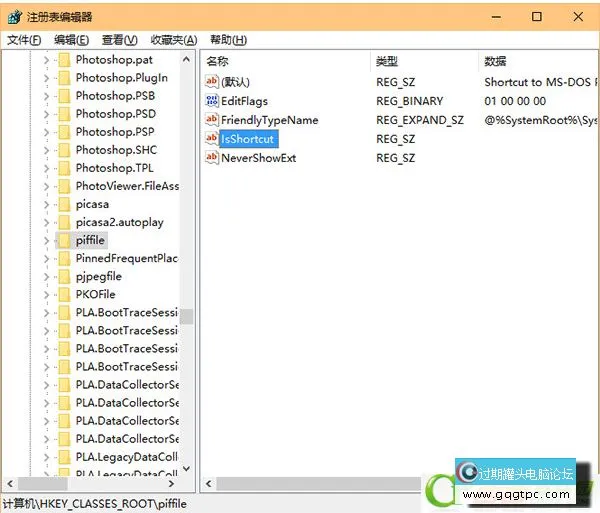This screenshot has height=513, width=600.
Task: Click the (默认) string value icon
Action: pos(212,81)
